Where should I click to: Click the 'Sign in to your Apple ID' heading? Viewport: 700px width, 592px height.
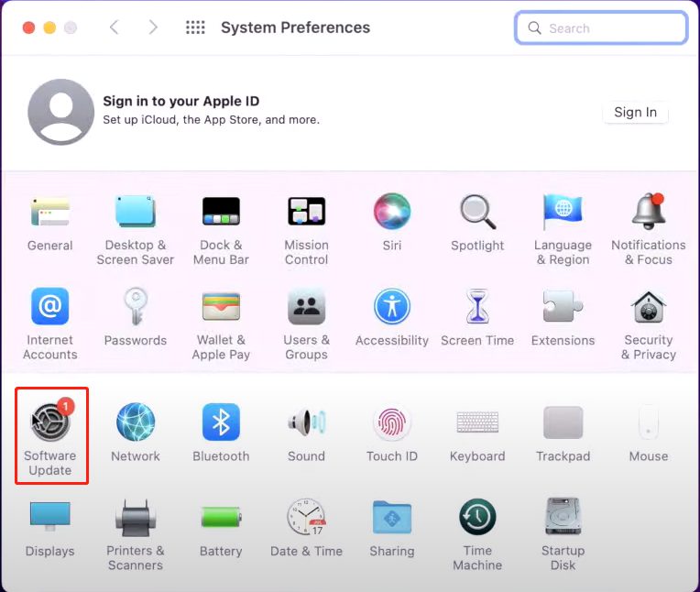[x=180, y=101]
